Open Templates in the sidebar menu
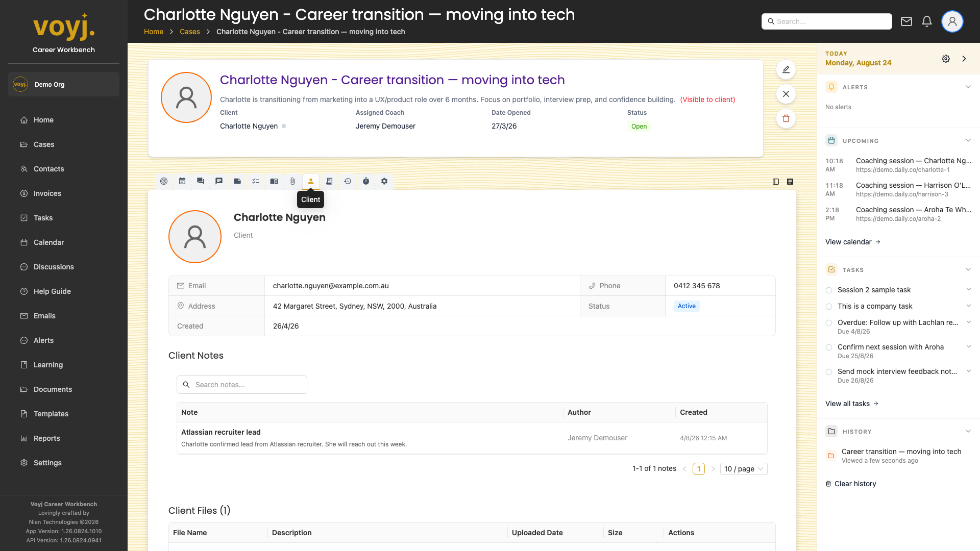This screenshot has width=980, height=551. [51, 414]
